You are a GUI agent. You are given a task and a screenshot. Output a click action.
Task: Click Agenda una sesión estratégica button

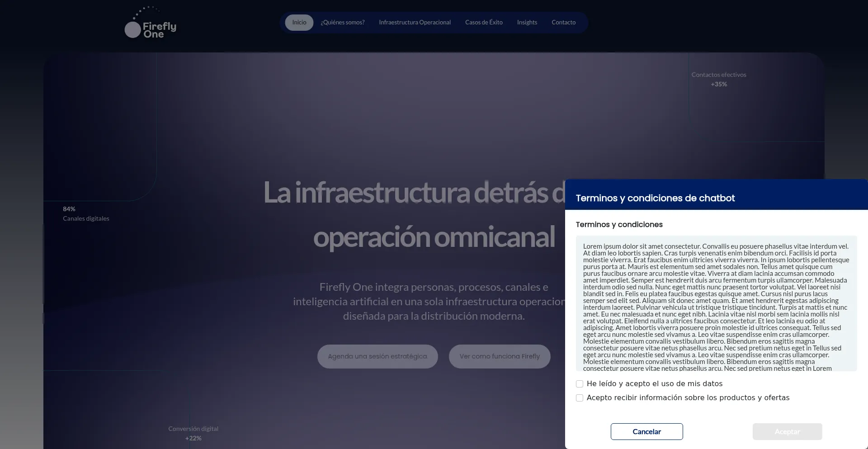click(377, 356)
